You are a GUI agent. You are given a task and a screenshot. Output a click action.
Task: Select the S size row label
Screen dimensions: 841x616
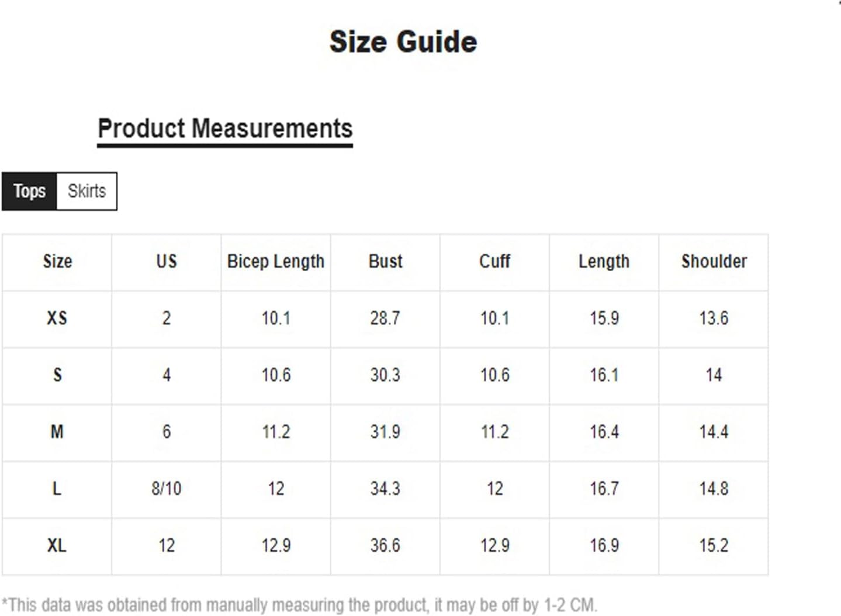pos(57,375)
